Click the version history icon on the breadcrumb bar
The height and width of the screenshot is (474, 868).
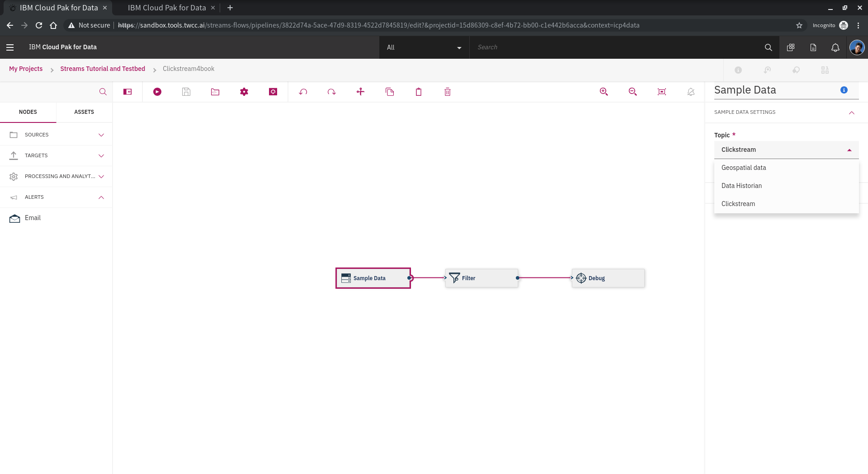(767, 70)
